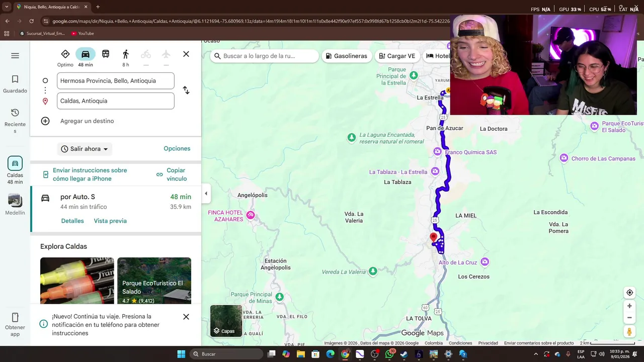Close the directions panel
The width and height of the screenshot is (644, 362).
click(186, 54)
